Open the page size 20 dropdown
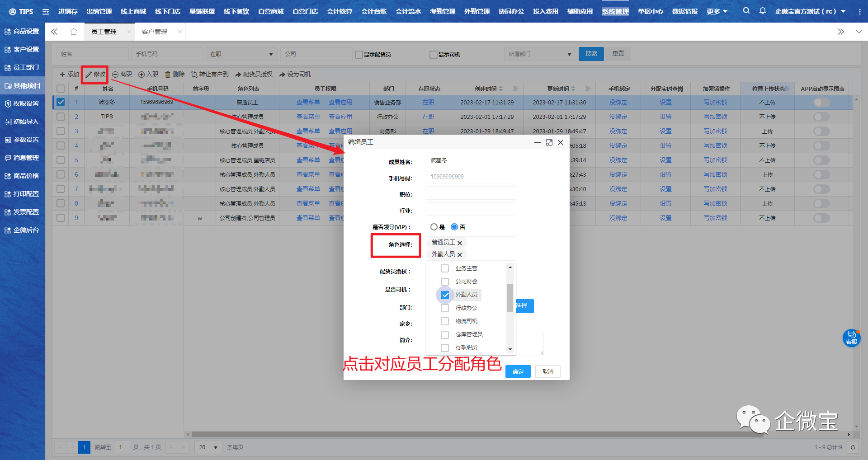This screenshot has width=868, height=460. [x=208, y=447]
